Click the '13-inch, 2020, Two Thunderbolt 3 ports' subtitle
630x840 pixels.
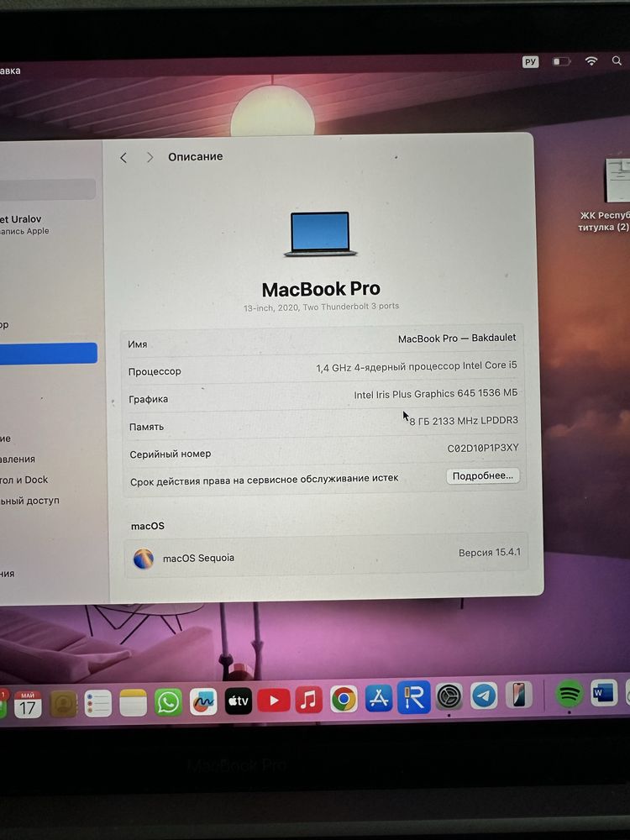tap(321, 307)
